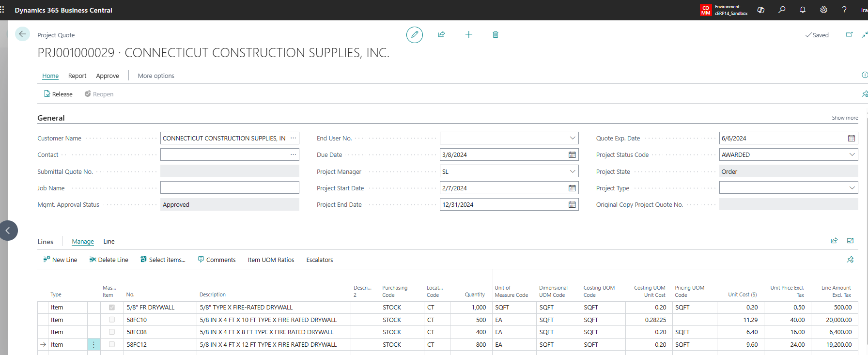The height and width of the screenshot is (355, 868).
Task: Go back using the arrow icon
Action: pos(22,34)
